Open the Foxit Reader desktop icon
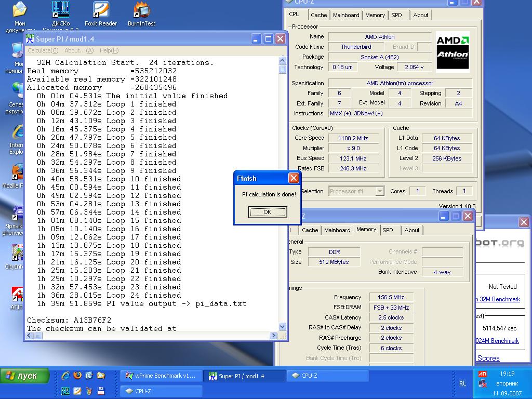The image size is (532, 399). pyautogui.click(x=101, y=14)
